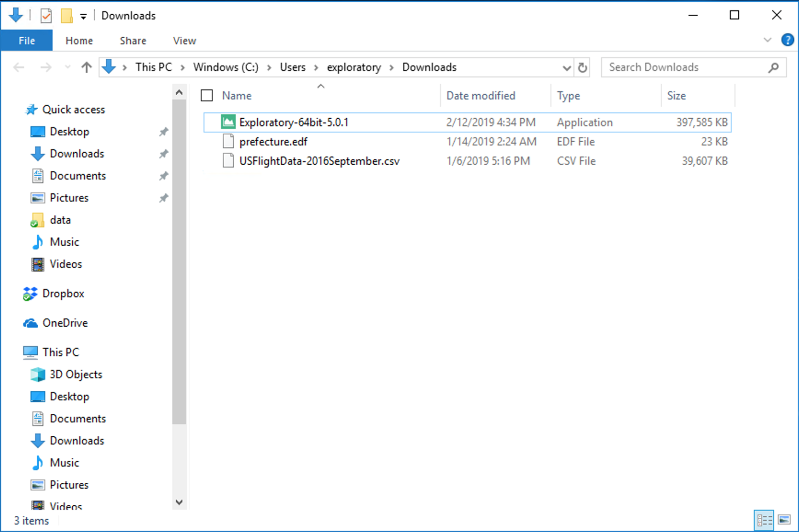Switch to Details view in status bar
The width and height of the screenshot is (799, 532).
click(x=764, y=520)
